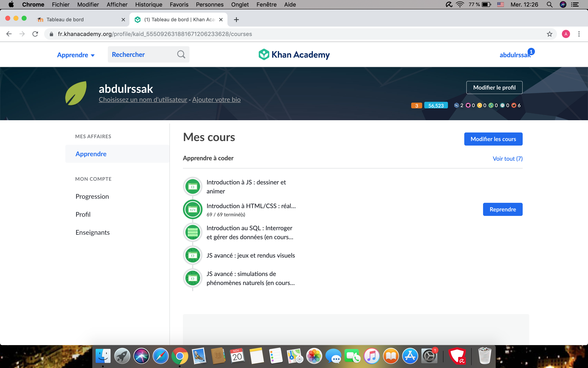Open Chrome three-dot menu
The height and width of the screenshot is (368, 588).
(x=579, y=34)
